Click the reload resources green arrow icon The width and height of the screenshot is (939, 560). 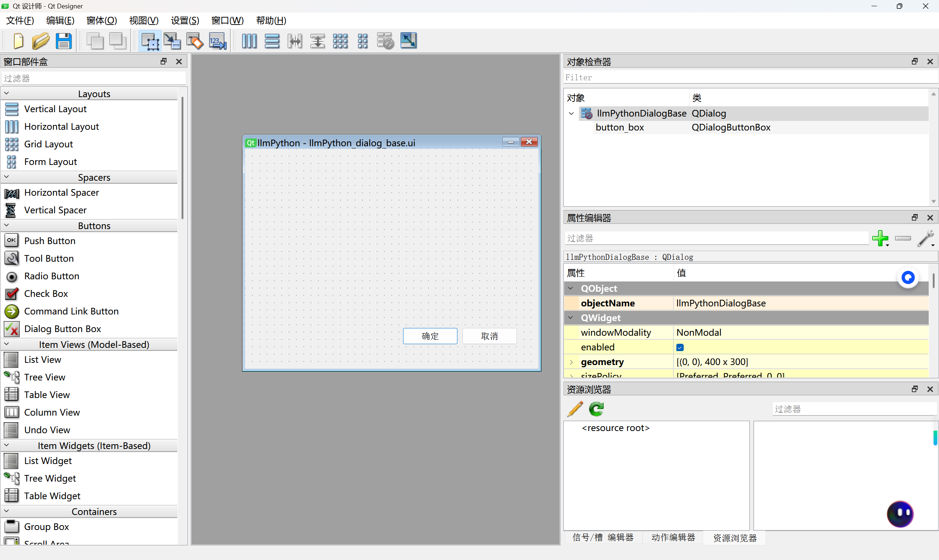click(x=596, y=409)
